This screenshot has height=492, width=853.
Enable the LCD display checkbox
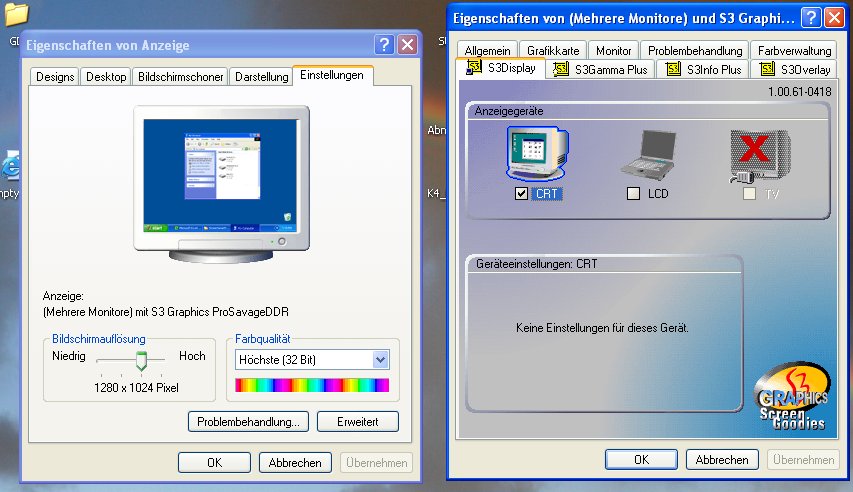point(633,194)
